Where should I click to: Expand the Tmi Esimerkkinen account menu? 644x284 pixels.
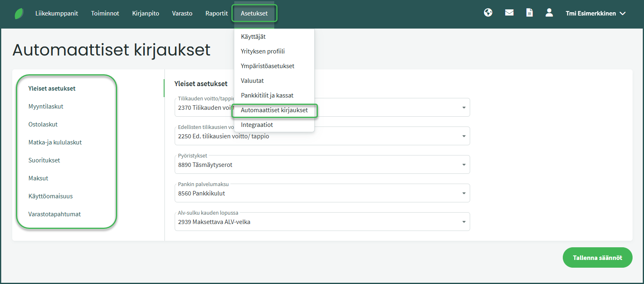[595, 13]
